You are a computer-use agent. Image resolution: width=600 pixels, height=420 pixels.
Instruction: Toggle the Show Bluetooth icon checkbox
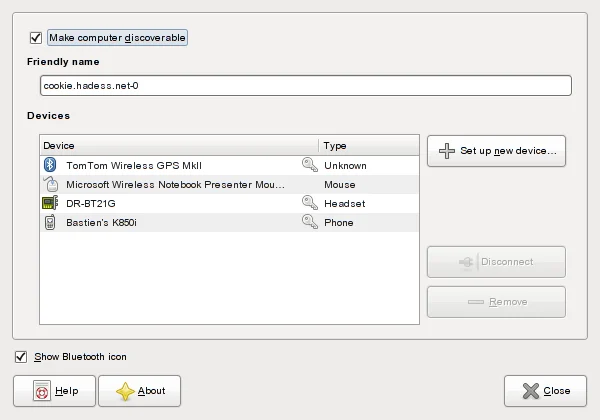(21, 357)
